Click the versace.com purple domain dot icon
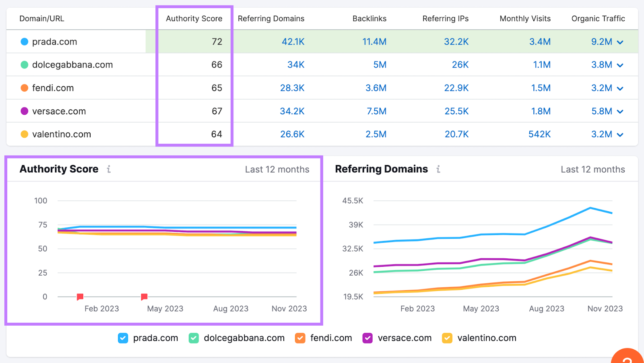The height and width of the screenshot is (363, 644). 24,111
